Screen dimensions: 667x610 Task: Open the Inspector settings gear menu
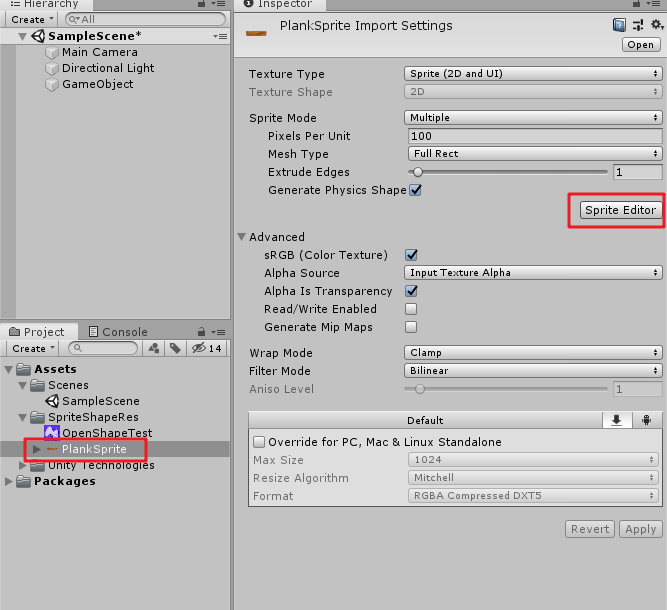656,25
